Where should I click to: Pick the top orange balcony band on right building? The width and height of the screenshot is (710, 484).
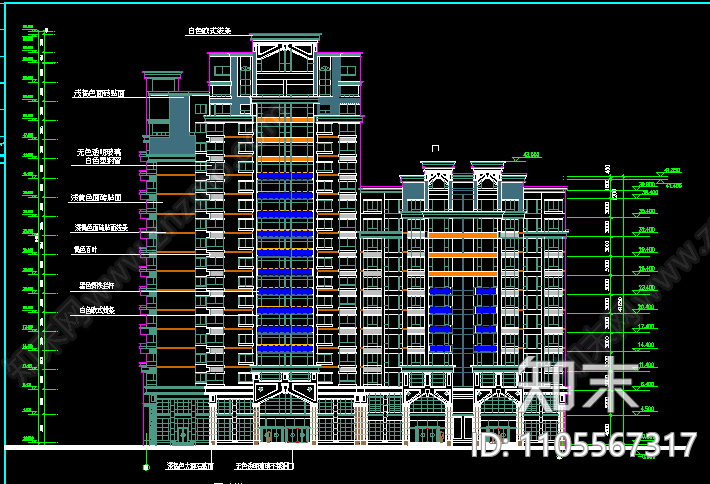[462, 235]
